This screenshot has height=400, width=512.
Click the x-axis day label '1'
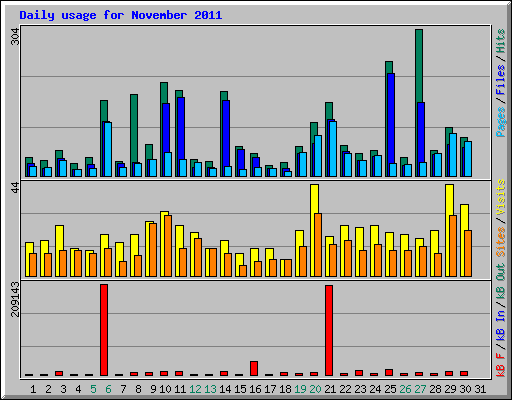(x=33, y=389)
